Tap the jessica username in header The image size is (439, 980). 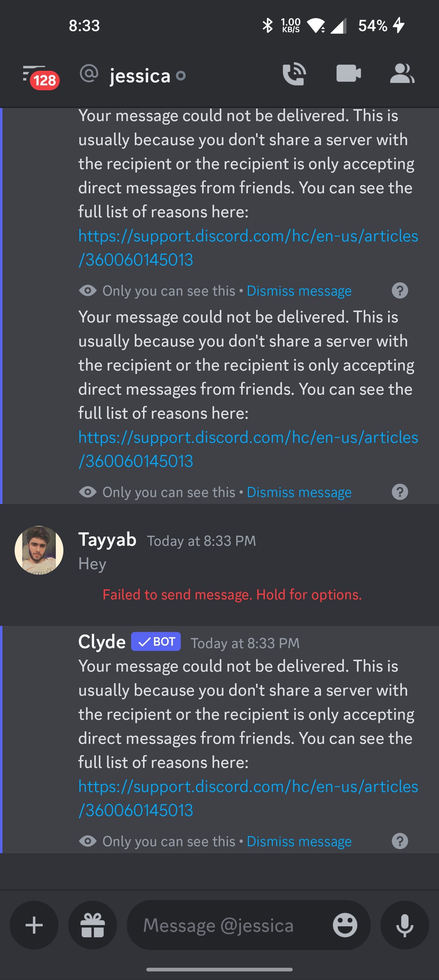point(140,76)
